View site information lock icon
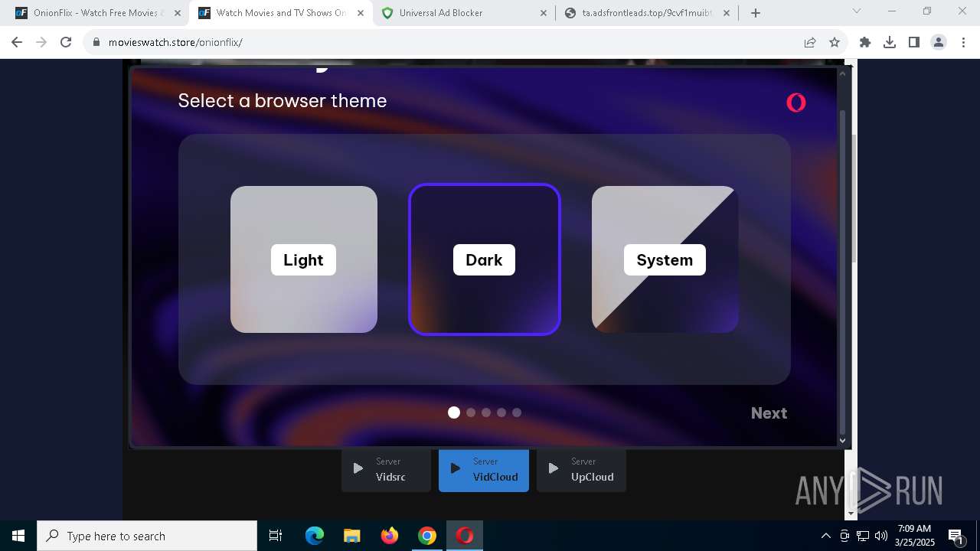980x551 pixels. (96, 42)
